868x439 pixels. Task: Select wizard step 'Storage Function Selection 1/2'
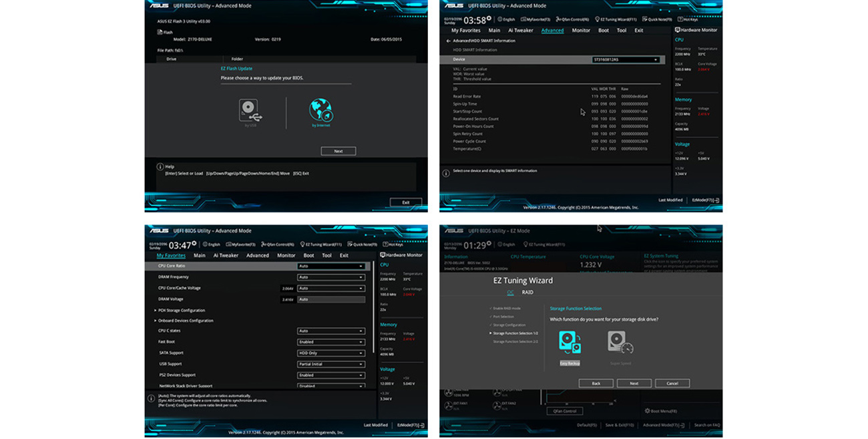click(515, 333)
